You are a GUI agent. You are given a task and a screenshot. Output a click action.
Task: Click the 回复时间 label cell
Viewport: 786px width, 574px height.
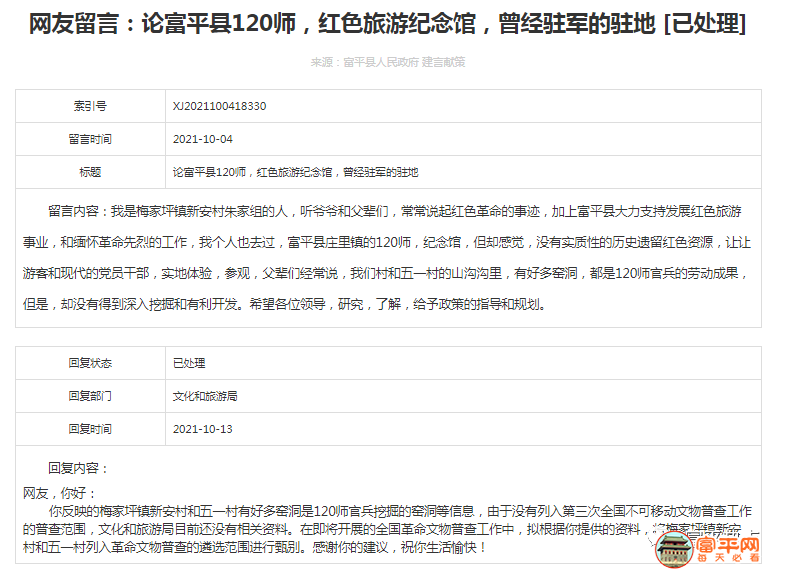[x=90, y=429]
